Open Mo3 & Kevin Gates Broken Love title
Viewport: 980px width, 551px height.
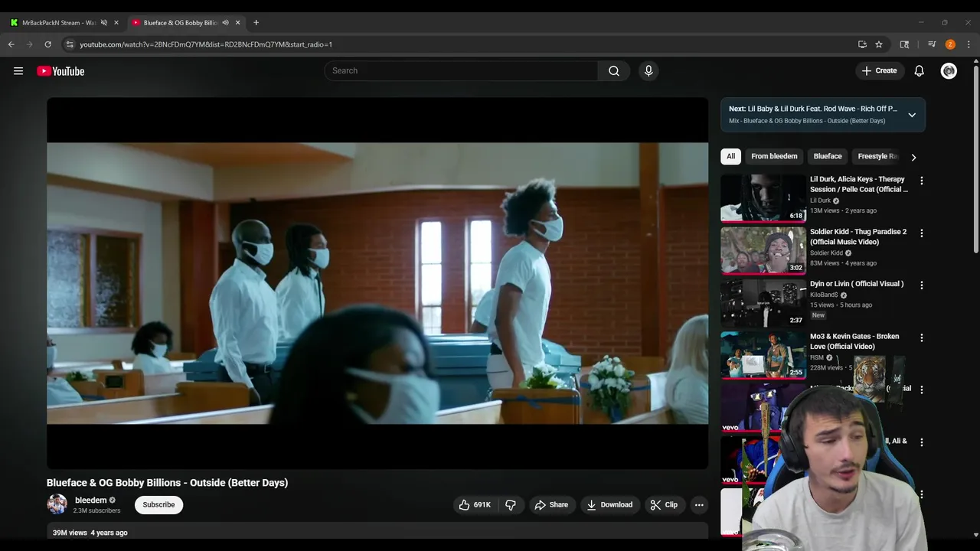coord(854,341)
